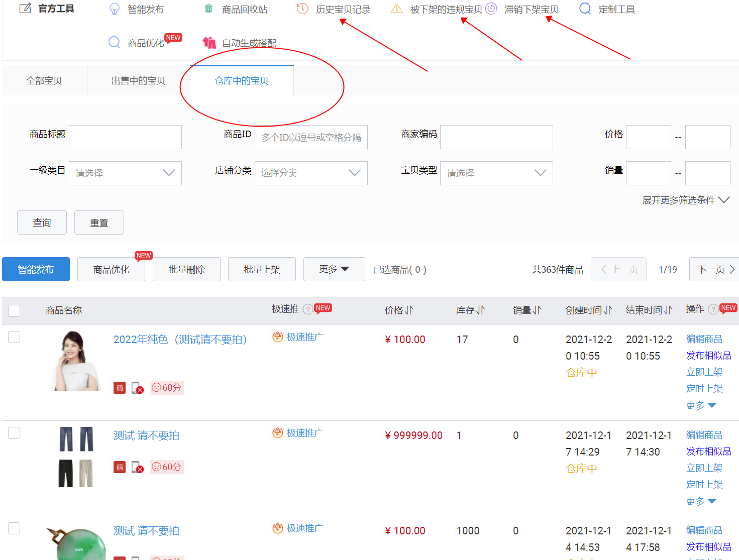Sort by 价格 using its sort icon

click(409, 310)
